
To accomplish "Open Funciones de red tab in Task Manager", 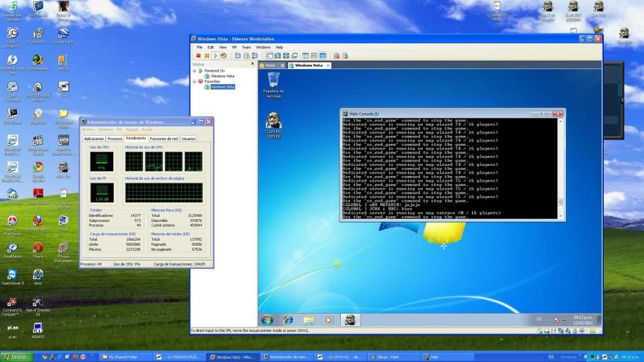I will coord(164,139).
